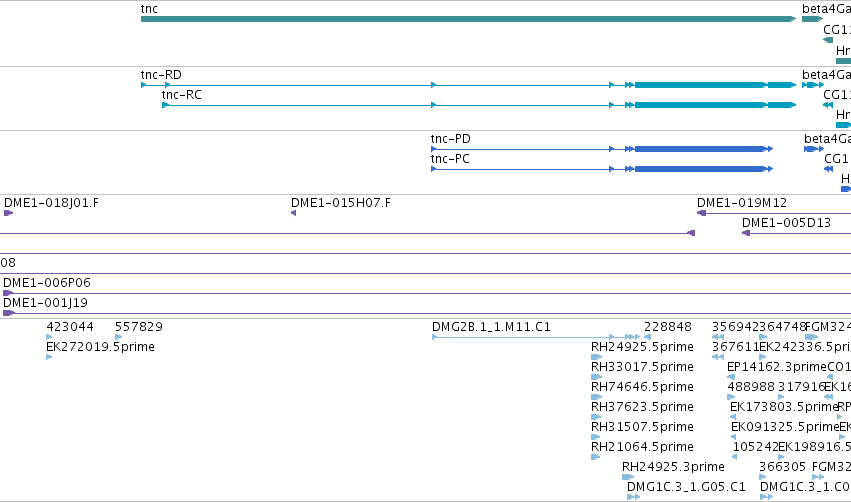Select the 423044 EST label

(x=70, y=327)
